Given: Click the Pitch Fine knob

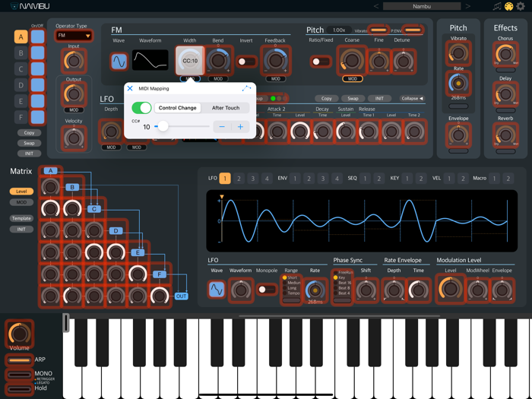Looking at the screenshot, I should [x=379, y=61].
